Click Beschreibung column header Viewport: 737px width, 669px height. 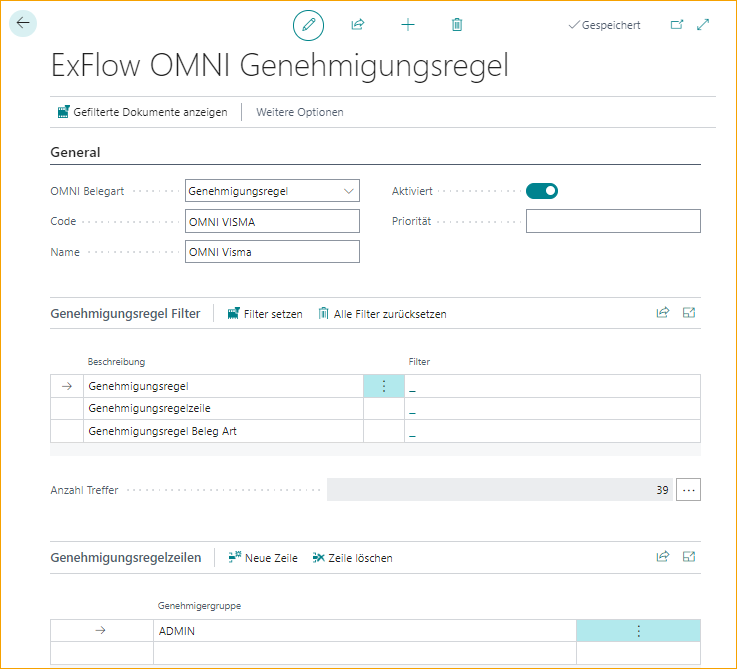click(116, 362)
